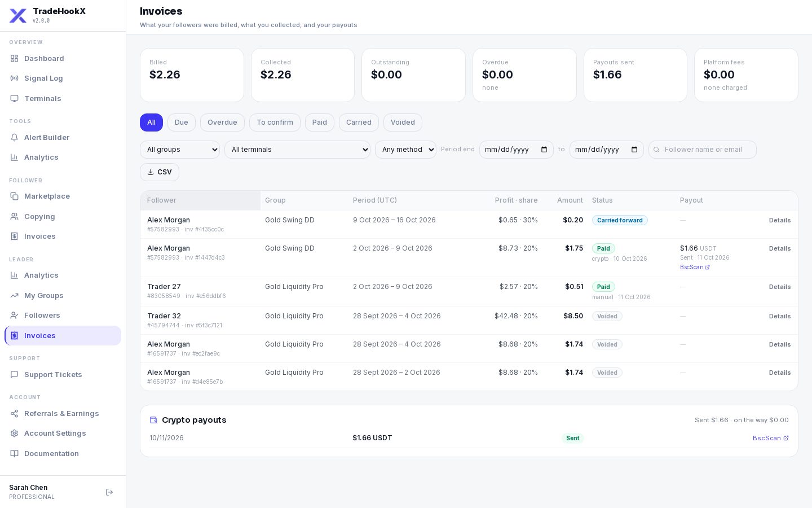
Task: Filter invoices by Carried status
Action: (x=359, y=122)
